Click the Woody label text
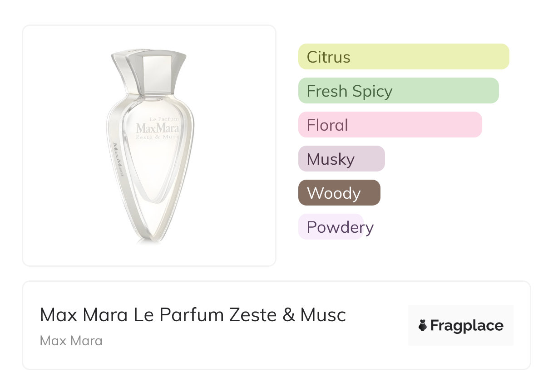 click(x=334, y=193)
